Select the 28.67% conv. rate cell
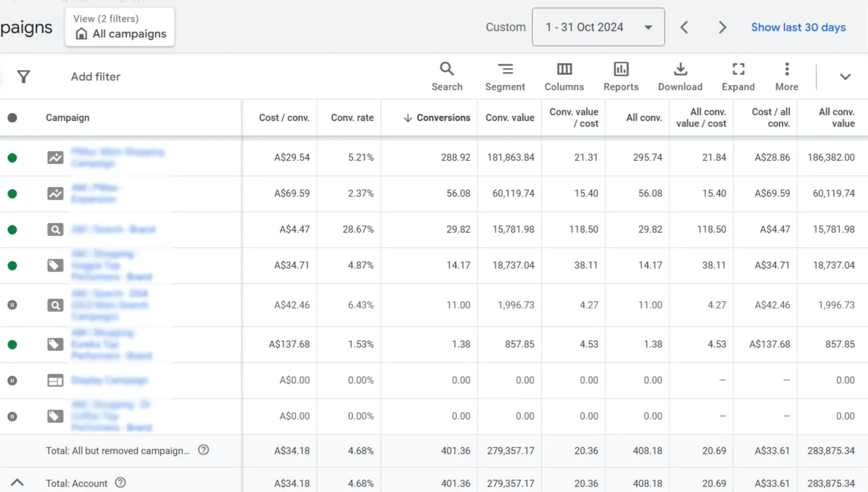Image resolution: width=868 pixels, height=492 pixels. point(358,229)
